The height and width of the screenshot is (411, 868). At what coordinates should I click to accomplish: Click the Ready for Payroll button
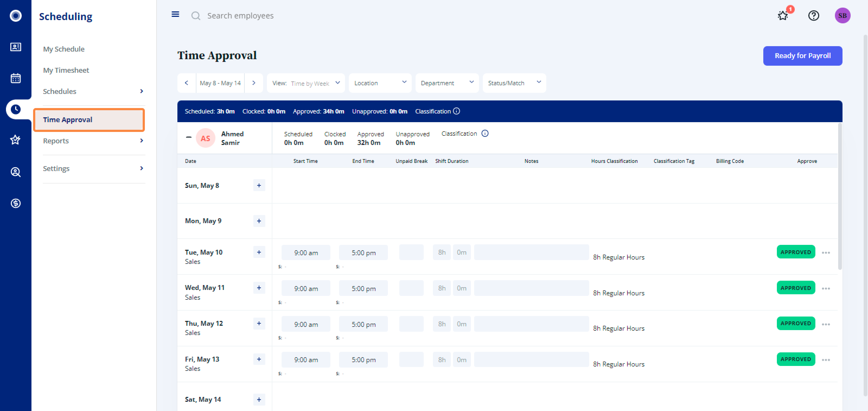(x=803, y=56)
